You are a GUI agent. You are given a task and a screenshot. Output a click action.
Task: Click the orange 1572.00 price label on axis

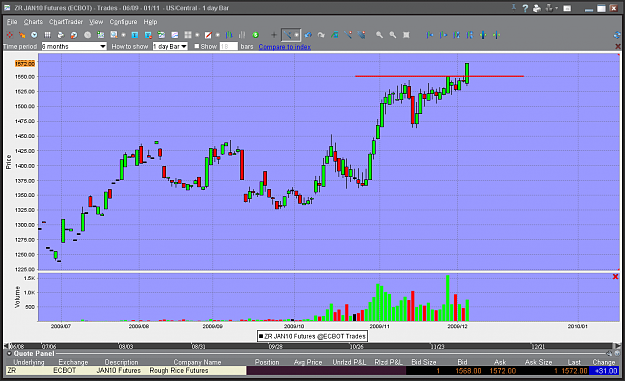point(25,64)
